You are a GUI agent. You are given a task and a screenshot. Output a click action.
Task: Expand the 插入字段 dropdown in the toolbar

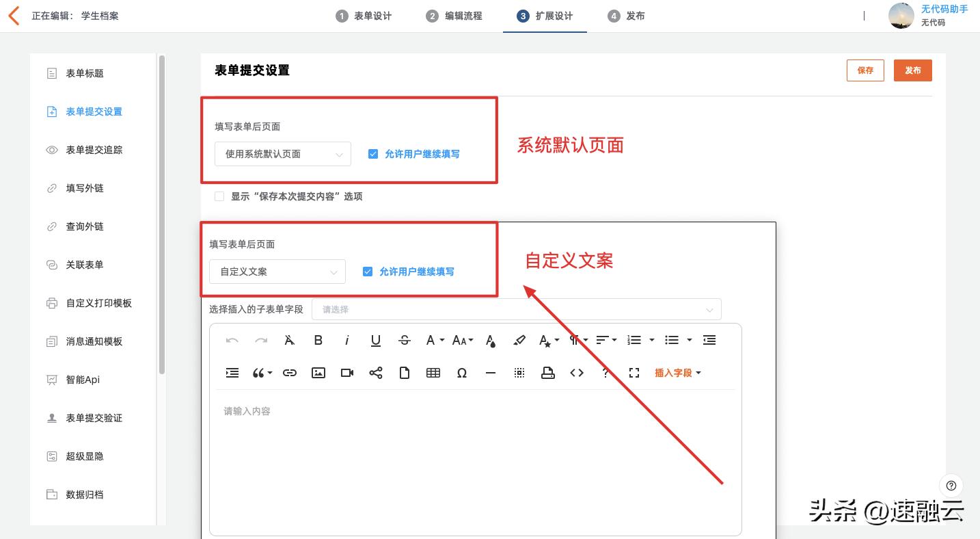677,373
